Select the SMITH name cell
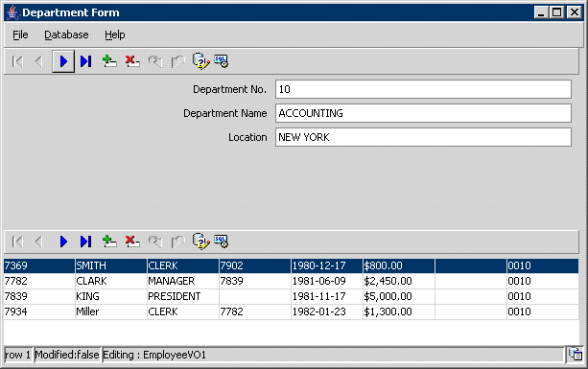588x369 pixels. [x=111, y=265]
